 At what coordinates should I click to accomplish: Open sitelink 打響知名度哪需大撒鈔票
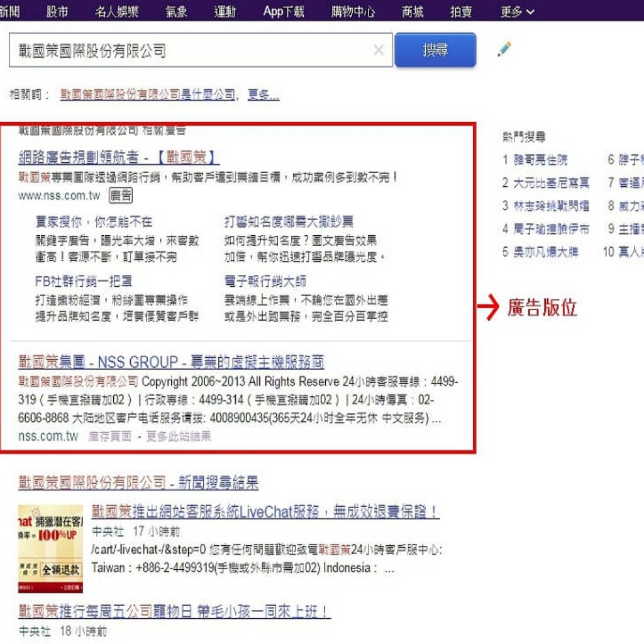pos(289,222)
